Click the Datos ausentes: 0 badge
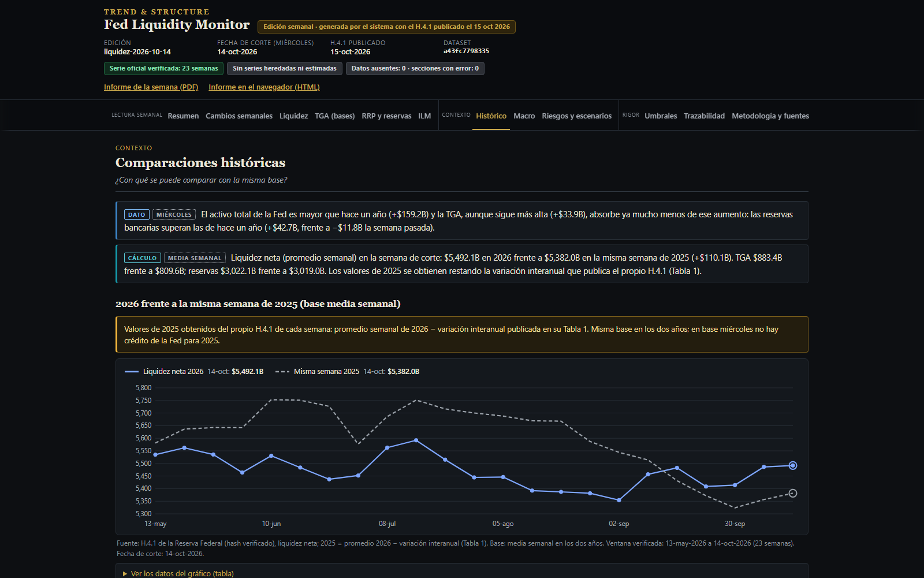This screenshot has width=924, height=578. point(415,68)
